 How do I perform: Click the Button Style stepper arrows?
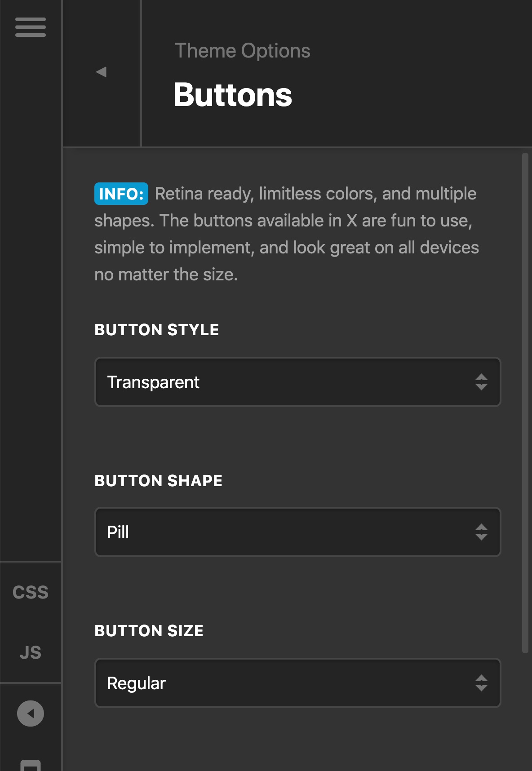(481, 382)
